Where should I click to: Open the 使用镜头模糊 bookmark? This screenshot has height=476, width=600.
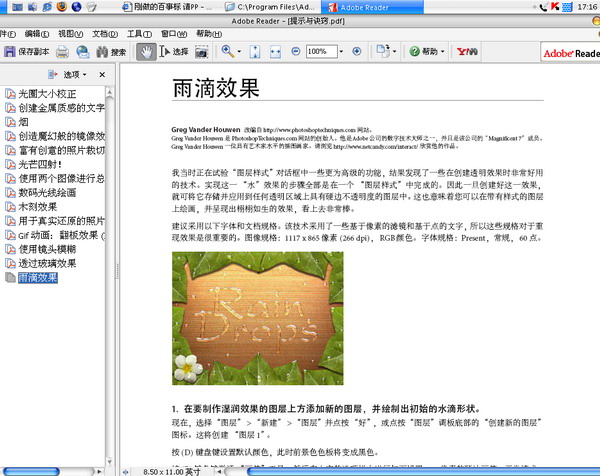tap(47, 249)
